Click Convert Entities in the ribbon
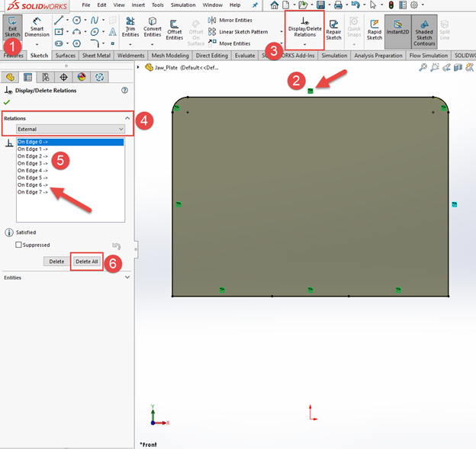Screen dimensions: 476x449 click(x=153, y=27)
